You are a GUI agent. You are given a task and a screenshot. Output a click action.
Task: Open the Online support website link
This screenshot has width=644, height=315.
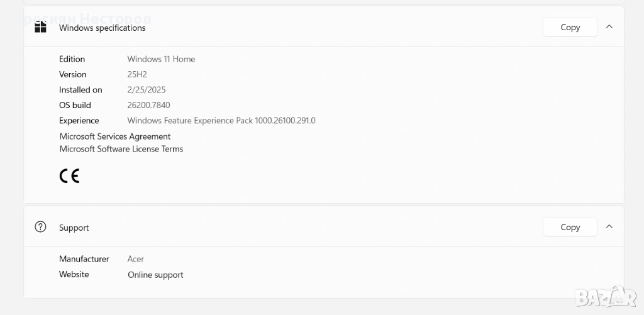click(155, 275)
